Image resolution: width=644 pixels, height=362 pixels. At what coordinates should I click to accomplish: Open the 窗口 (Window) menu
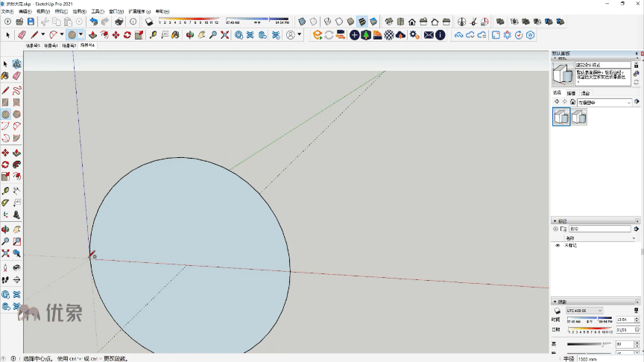pos(116,12)
